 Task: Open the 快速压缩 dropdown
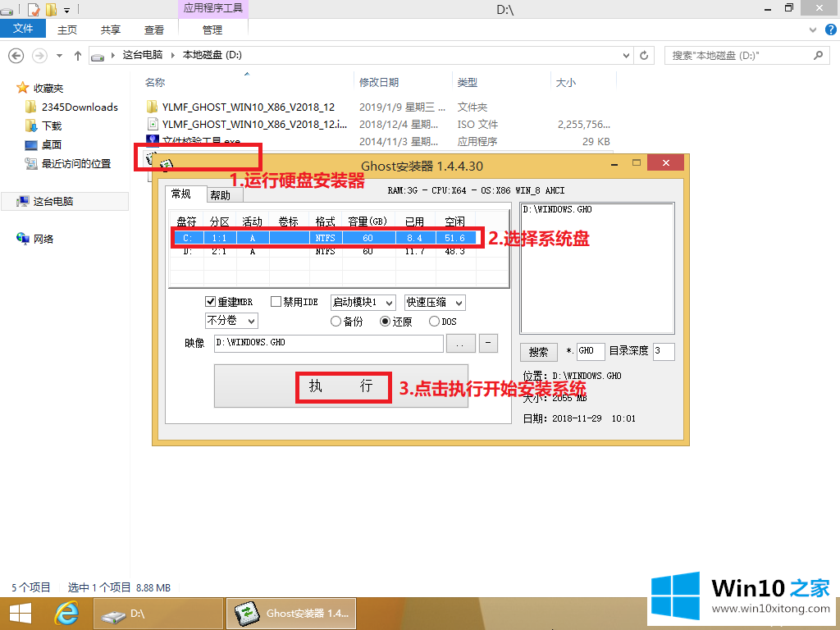tap(435, 303)
